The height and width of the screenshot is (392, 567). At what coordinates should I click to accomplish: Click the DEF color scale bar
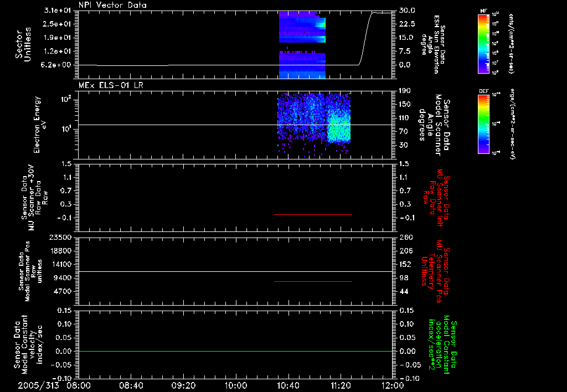pyautogui.click(x=483, y=123)
